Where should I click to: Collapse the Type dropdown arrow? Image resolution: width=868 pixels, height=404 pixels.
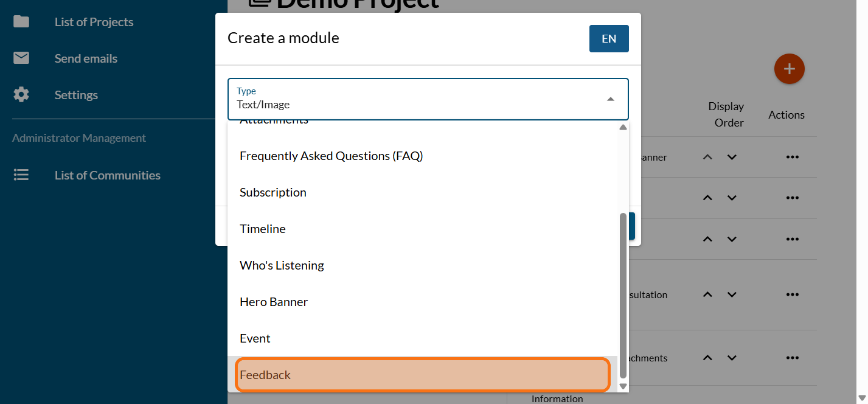[610, 99]
